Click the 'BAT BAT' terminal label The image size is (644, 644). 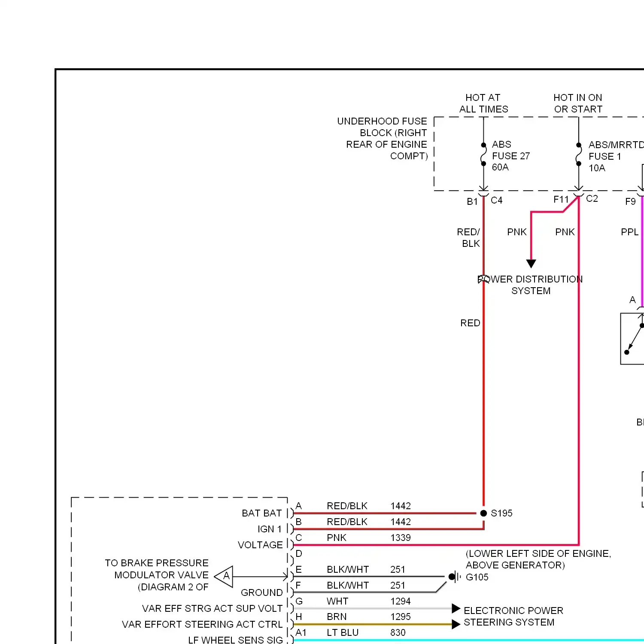(x=262, y=513)
